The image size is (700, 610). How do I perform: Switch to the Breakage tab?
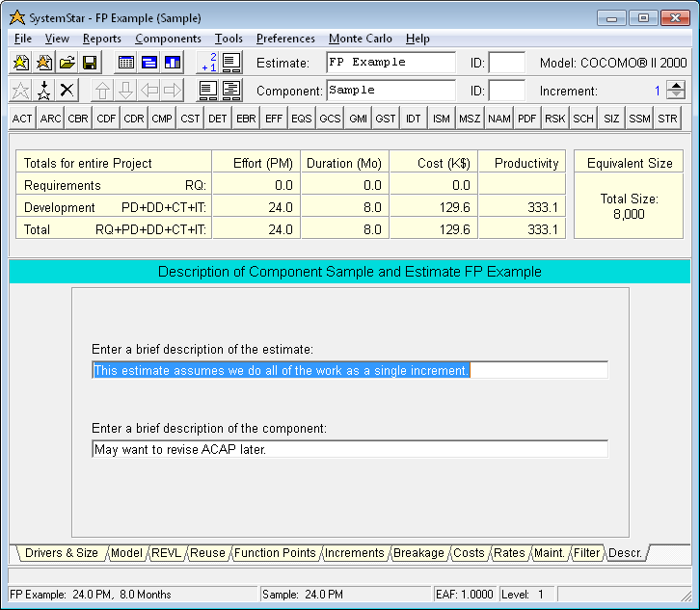point(418,553)
